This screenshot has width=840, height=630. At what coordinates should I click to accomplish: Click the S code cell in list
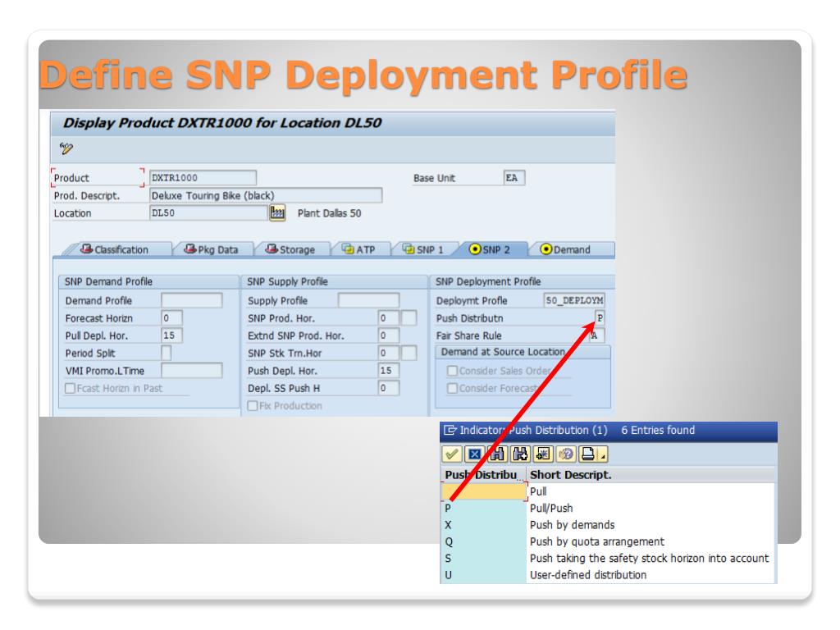pyautogui.click(x=484, y=558)
